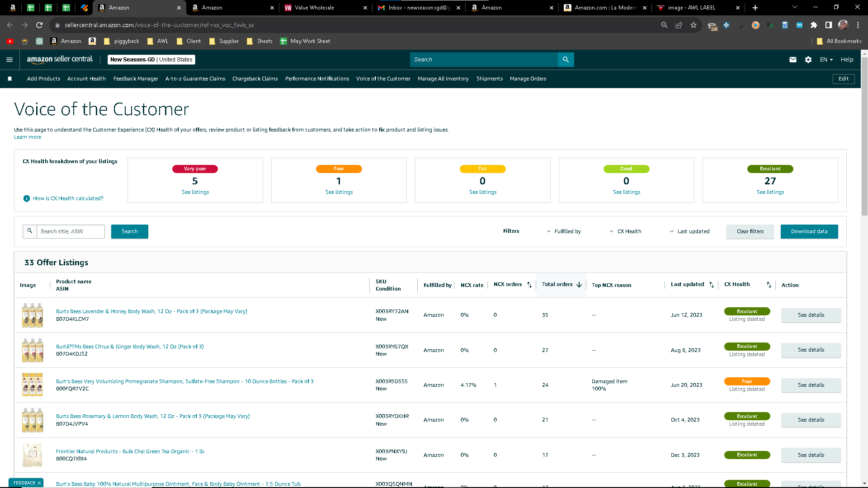The image size is (868, 488).
Task: Switch to the Value Wholesale browser tab
Action: 325,8
